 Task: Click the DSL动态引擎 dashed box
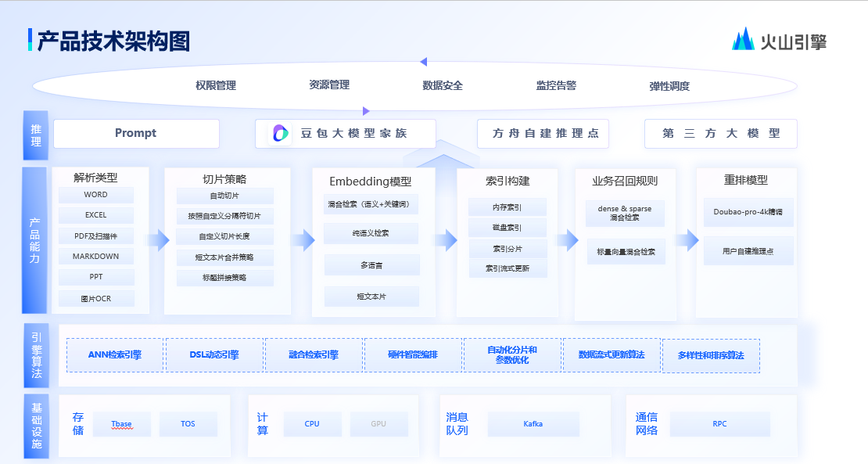tap(214, 355)
